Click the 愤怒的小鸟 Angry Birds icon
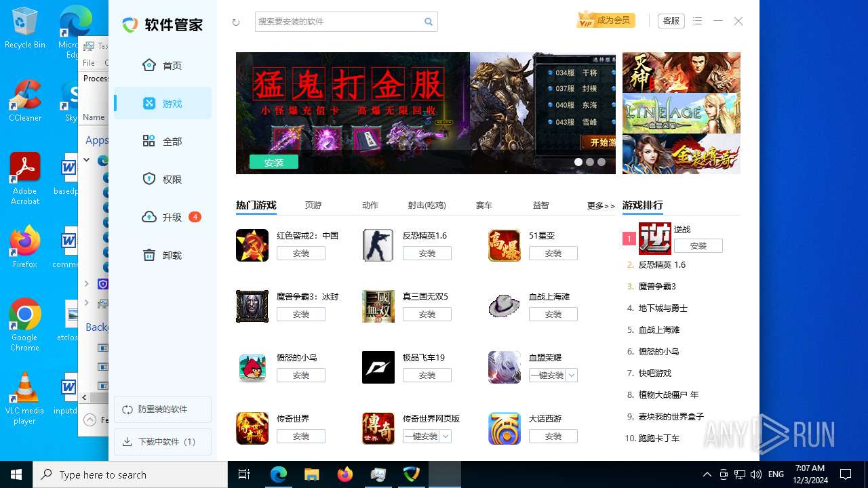This screenshot has width=868, height=488. tap(252, 367)
